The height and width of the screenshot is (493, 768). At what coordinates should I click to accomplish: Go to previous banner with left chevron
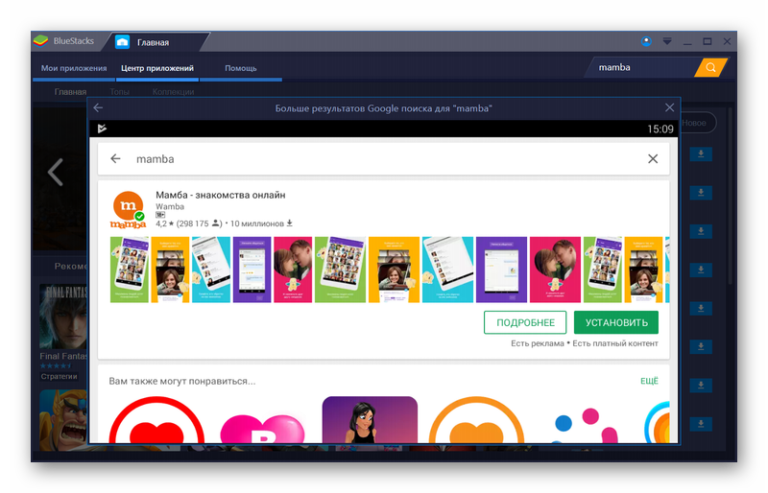55,172
